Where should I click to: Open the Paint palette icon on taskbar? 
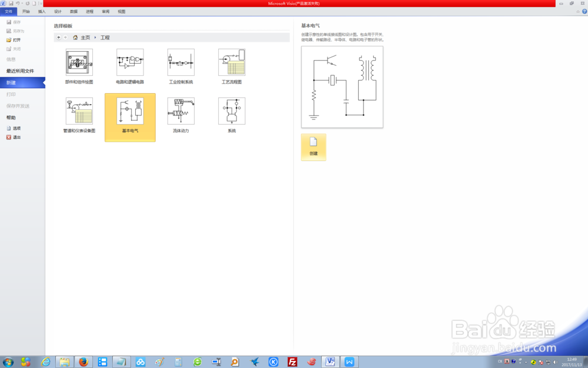point(159,362)
